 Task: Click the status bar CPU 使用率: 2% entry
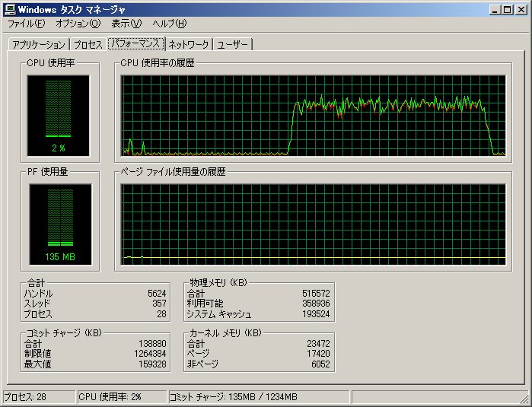point(123,397)
